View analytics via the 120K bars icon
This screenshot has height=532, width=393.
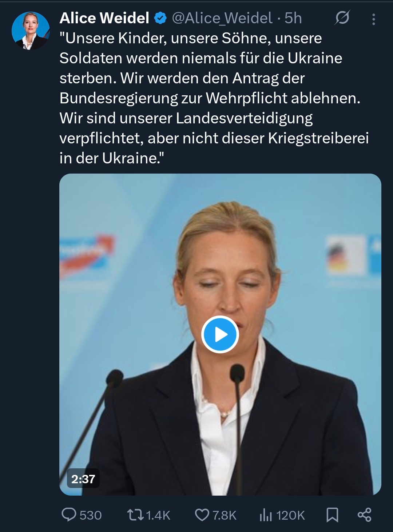[266, 515]
